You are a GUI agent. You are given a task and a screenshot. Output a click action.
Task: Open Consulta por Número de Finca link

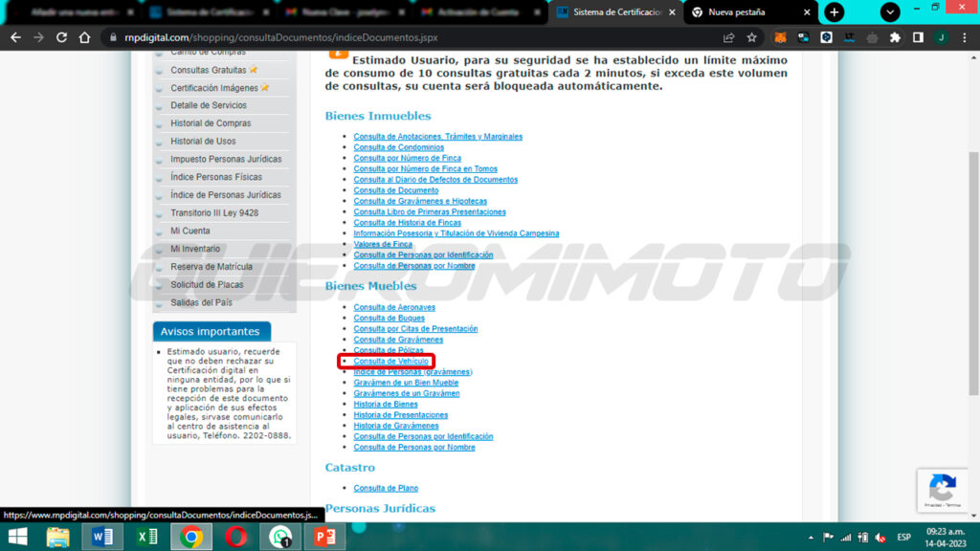click(408, 158)
